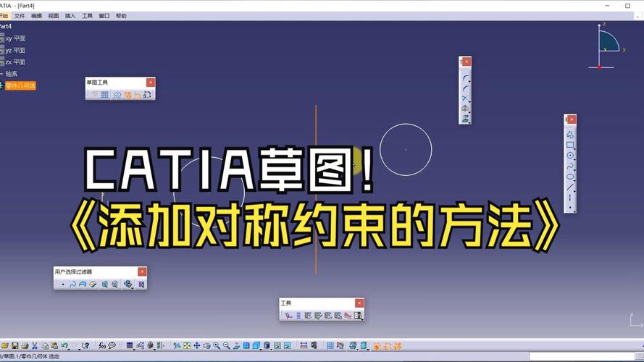The height and width of the screenshot is (362, 644).
Task: Click the command input field at bottom right
Action: [582, 355]
